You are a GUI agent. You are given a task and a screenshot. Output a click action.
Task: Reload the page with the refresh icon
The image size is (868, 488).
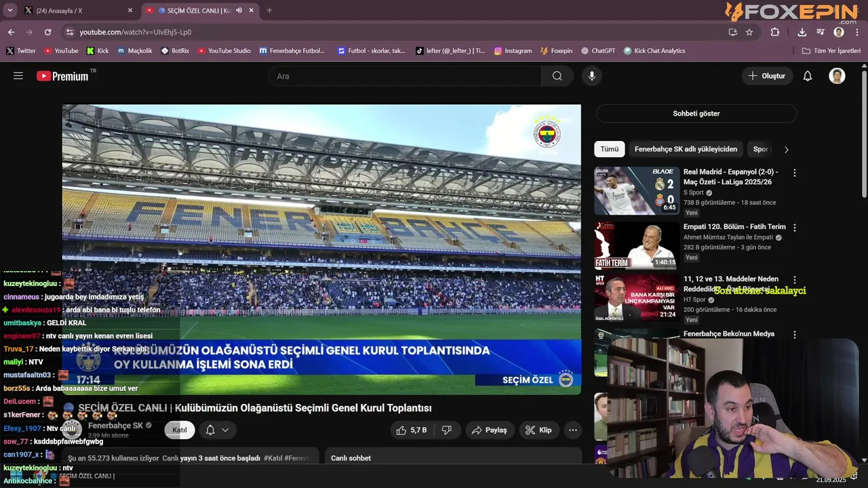click(x=47, y=32)
